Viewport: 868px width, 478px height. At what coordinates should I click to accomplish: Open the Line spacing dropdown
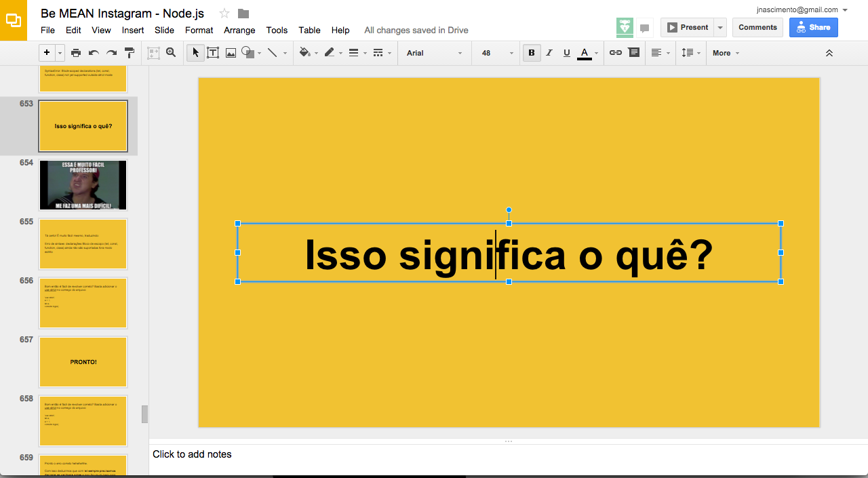pos(690,53)
